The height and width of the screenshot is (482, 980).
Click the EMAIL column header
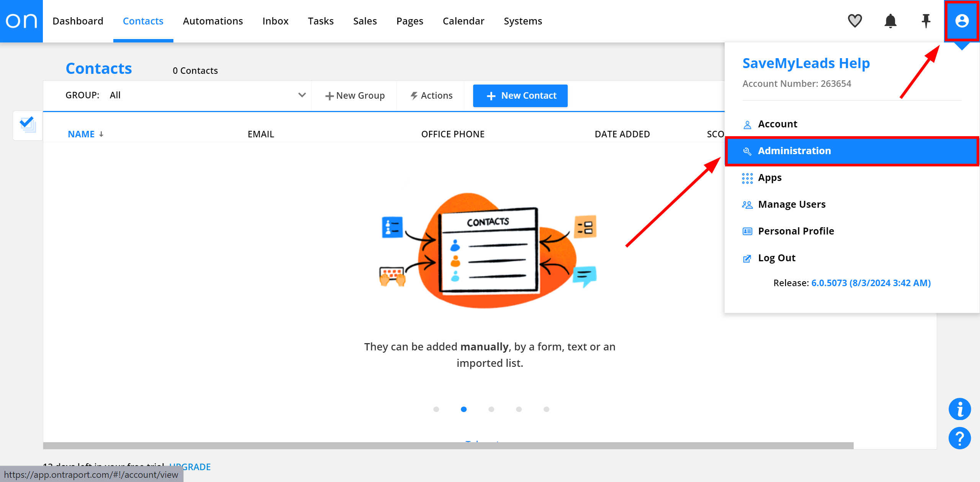261,134
